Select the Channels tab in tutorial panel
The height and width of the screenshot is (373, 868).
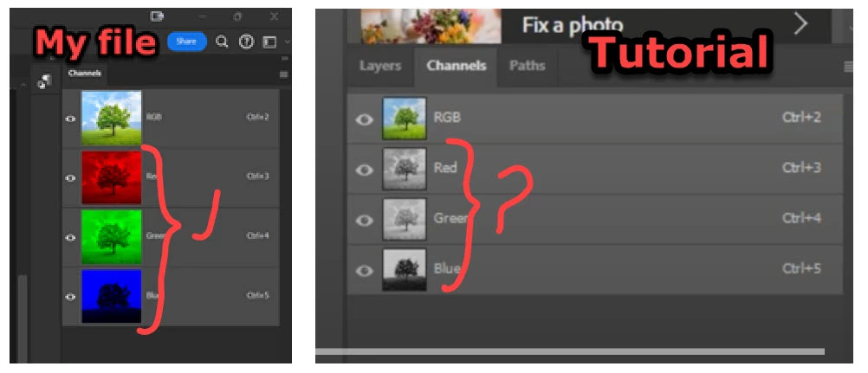(x=457, y=66)
